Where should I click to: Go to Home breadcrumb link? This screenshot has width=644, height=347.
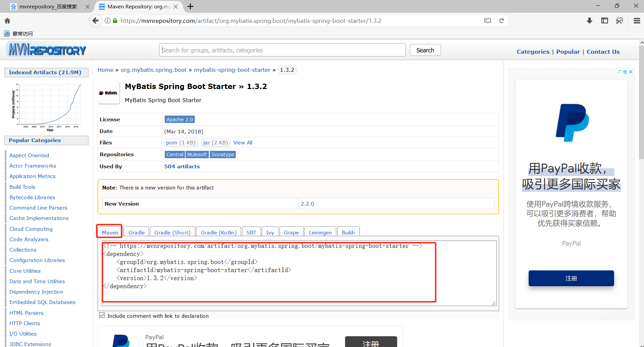tap(106, 70)
